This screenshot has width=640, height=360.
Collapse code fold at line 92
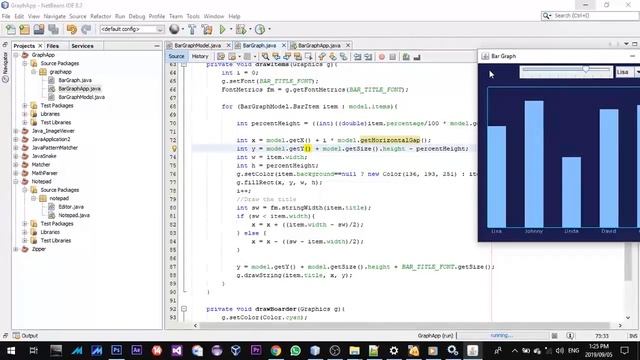[x=184, y=309]
